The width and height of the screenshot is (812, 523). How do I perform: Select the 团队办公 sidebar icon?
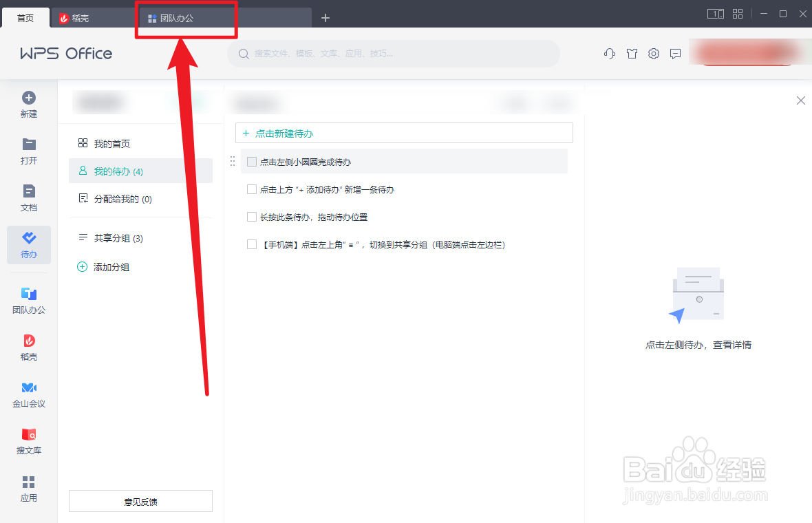pos(28,301)
